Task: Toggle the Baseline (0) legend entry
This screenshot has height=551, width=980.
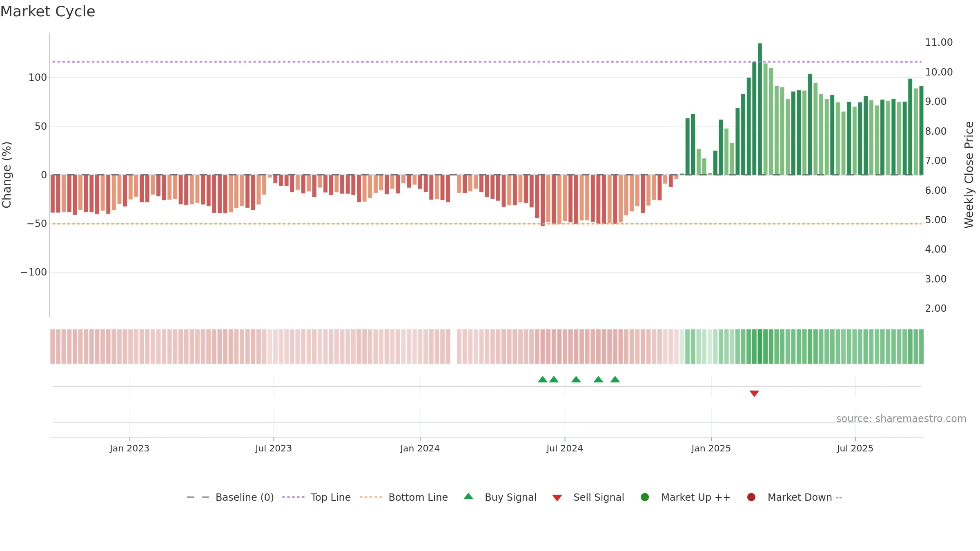Action: (230, 497)
